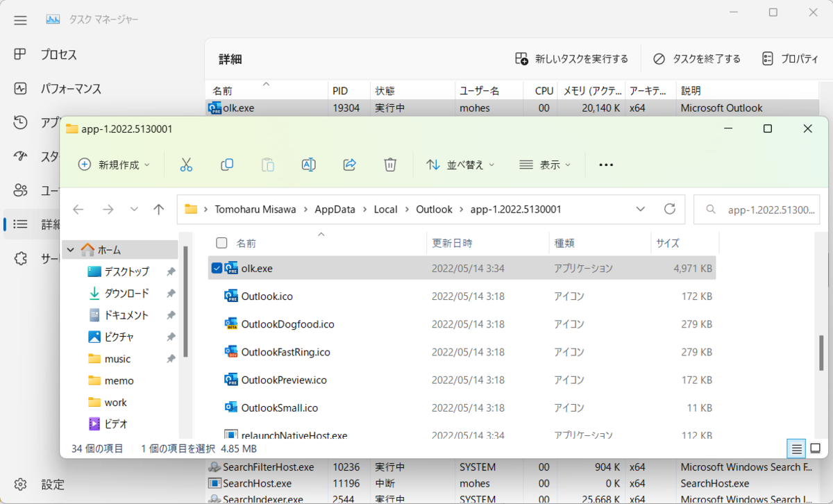Viewport: 833px width, 504px height.
Task: Open the 並べ替え sort dropdown
Action: click(461, 165)
